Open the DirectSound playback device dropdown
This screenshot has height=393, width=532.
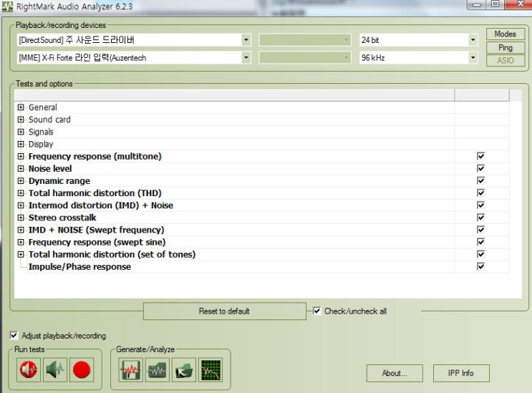246,40
